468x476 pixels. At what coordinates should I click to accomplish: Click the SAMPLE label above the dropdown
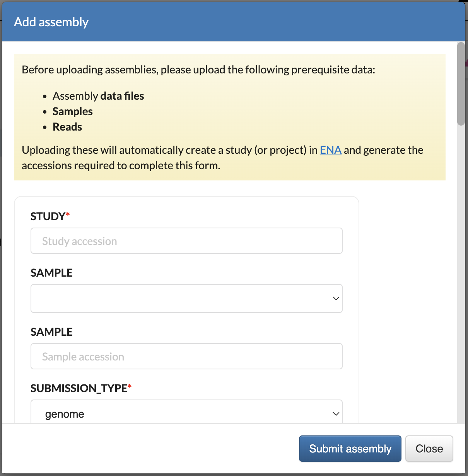[51, 273]
